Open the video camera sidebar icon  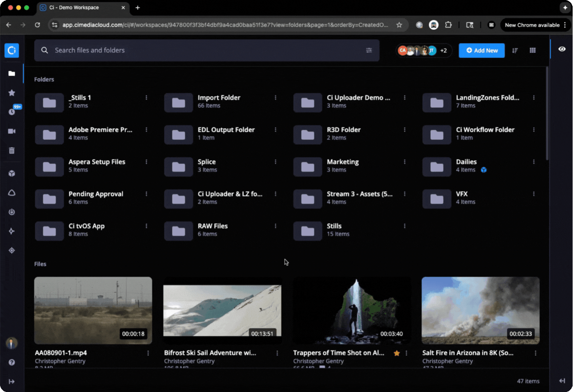pyautogui.click(x=12, y=131)
